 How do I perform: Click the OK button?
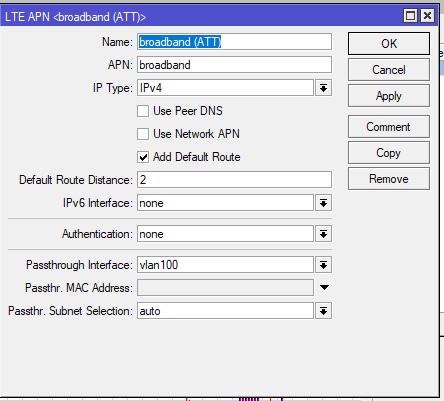pyautogui.click(x=389, y=44)
